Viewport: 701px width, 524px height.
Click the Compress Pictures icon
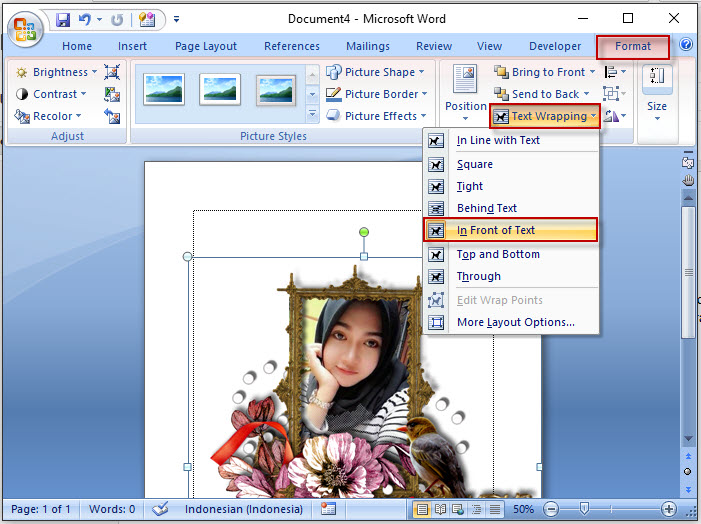(x=112, y=72)
